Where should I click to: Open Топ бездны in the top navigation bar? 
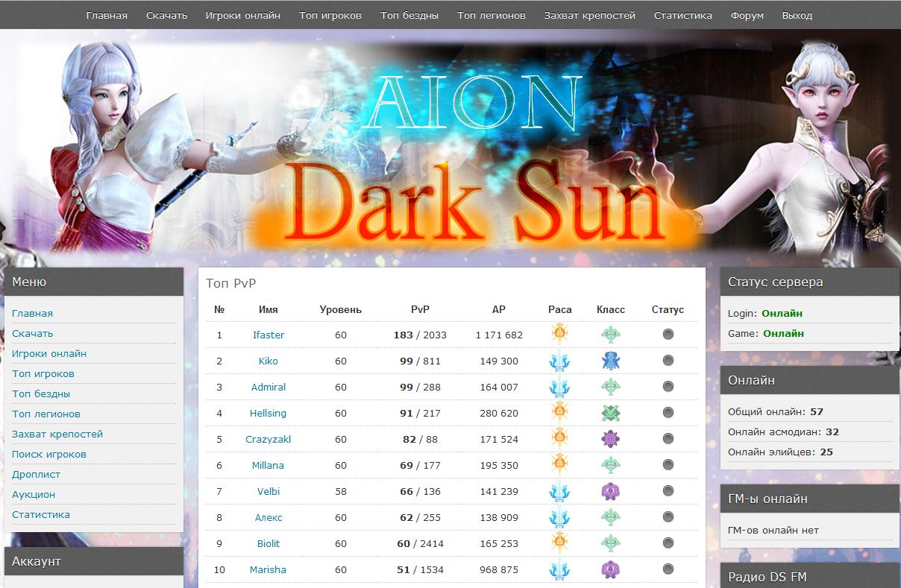[409, 15]
